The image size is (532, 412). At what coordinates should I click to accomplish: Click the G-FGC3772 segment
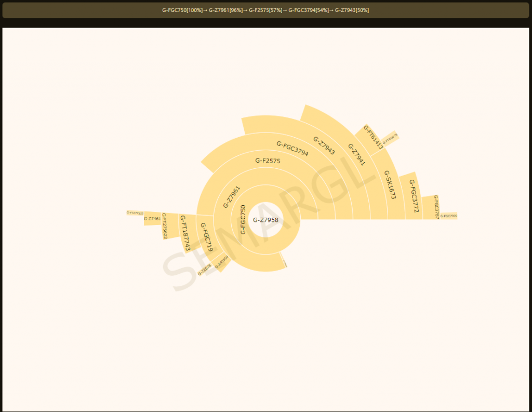click(x=414, y=196)
